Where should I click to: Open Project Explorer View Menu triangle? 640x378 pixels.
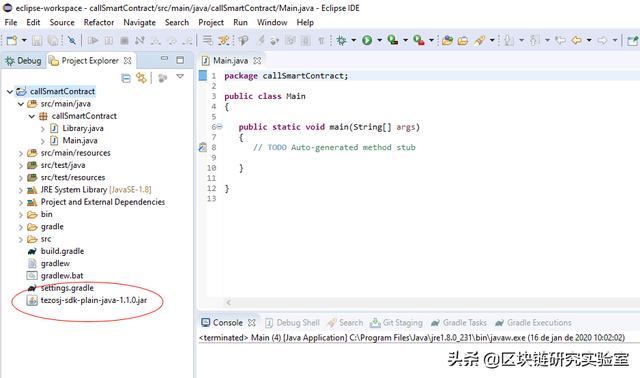pyautogui.click(x=180, y=76)
